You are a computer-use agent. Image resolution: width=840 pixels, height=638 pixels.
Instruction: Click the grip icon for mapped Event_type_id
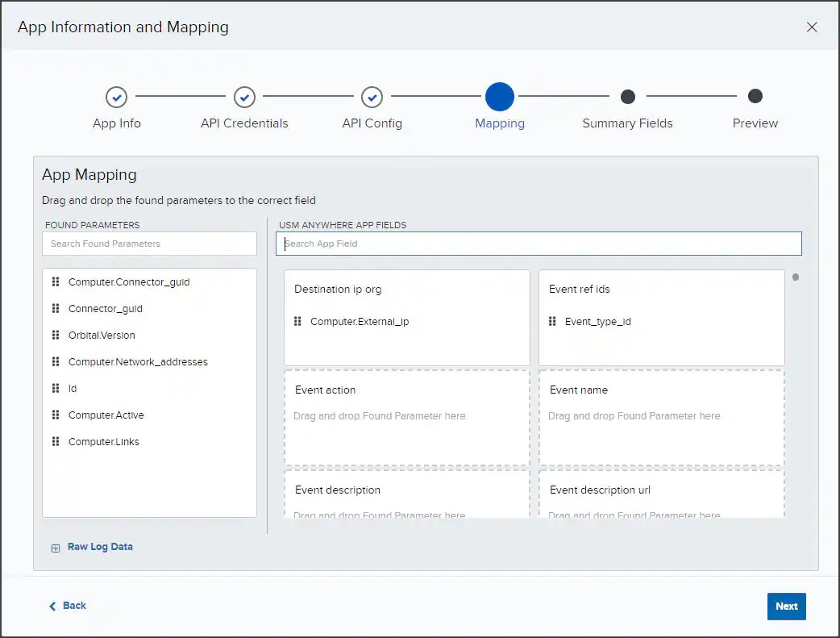click(552, 322)
